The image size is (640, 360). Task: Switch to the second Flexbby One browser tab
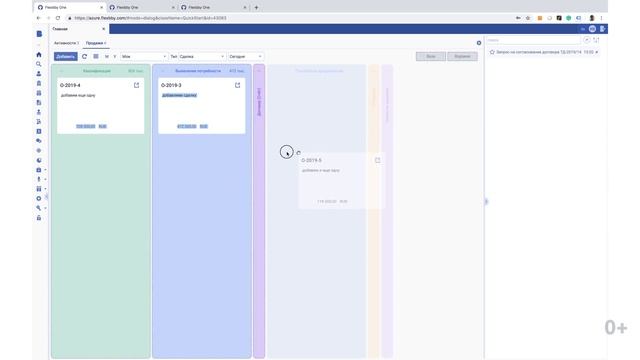coord(141,7)
